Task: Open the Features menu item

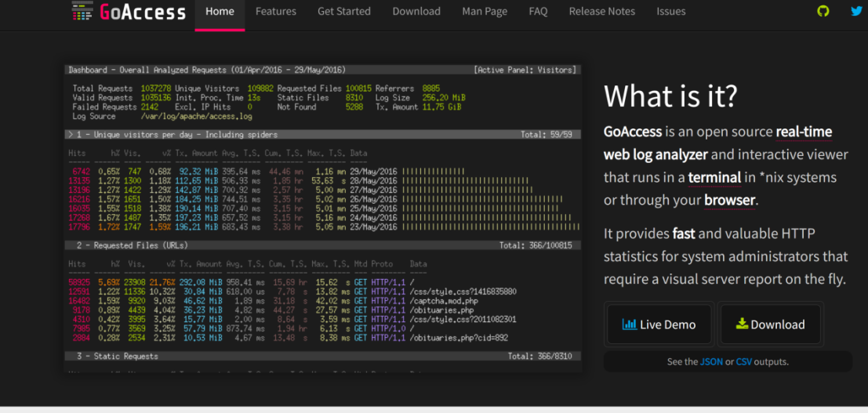Action: (276, 11)
